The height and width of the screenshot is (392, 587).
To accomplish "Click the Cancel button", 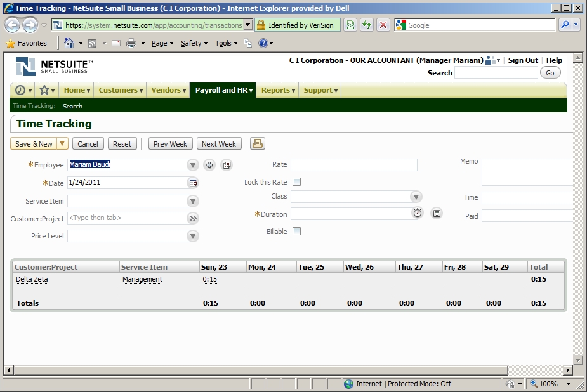I will (x=88, y=143).
